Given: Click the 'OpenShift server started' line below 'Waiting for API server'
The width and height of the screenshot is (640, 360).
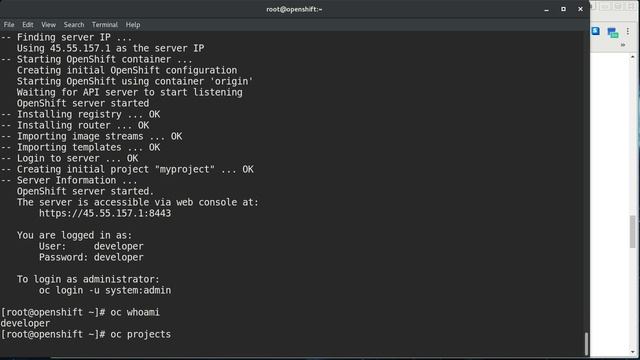Looking at the screenshot, I should tap(83, 103).
